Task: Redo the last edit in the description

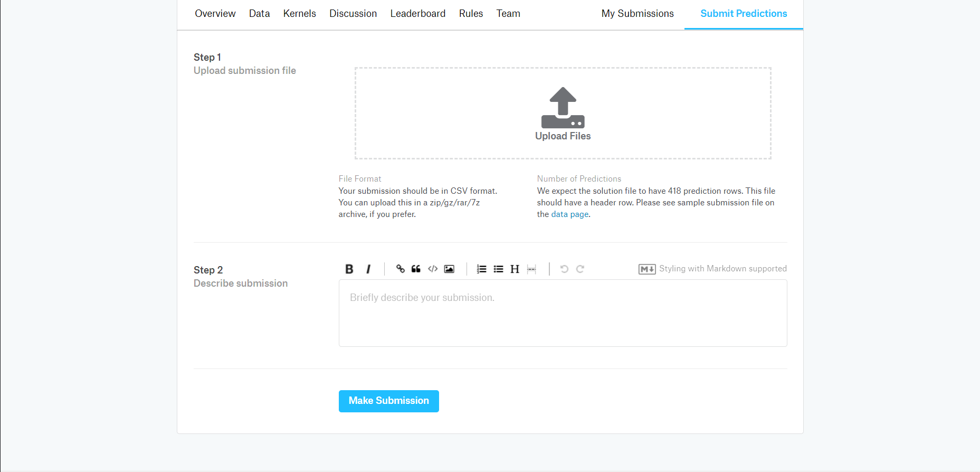Action: click(580, 269)
